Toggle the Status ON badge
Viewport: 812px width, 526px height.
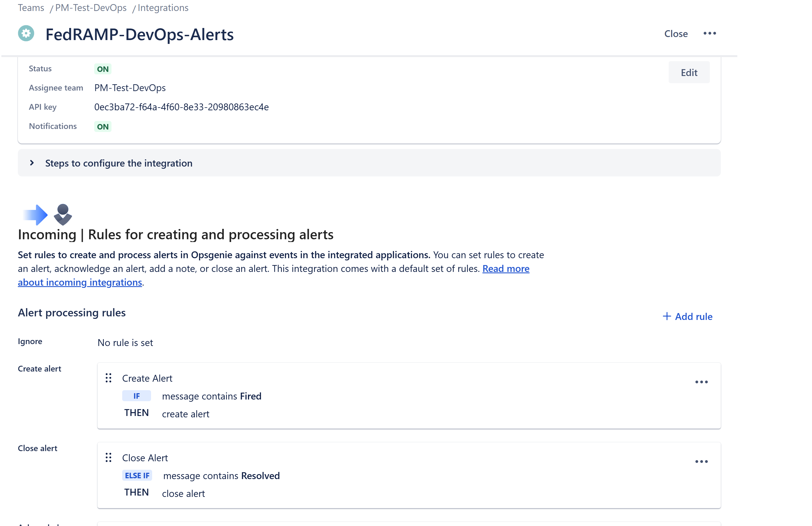coord(102,69)
